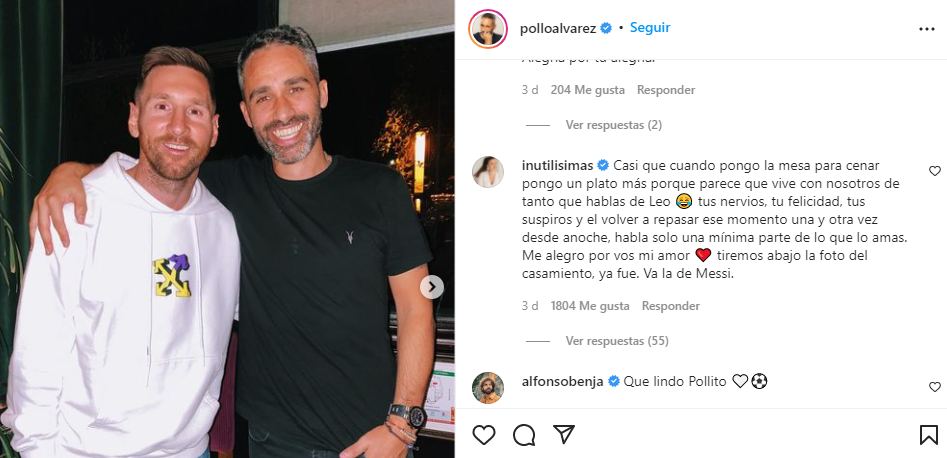Screen dimensions: 947x458
Task: Open polloalvarez profile picture
Action: (x=487, y=29)
